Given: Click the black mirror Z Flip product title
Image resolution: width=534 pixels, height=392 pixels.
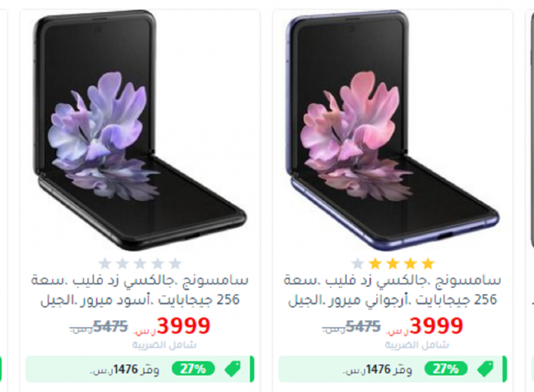Looking at the screenshot, I should point(140,290).
